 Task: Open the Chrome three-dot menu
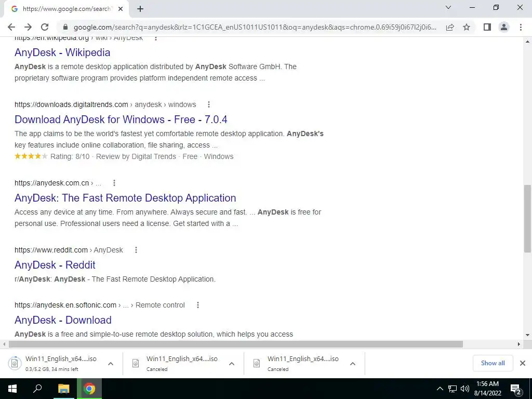click(521, 27)
